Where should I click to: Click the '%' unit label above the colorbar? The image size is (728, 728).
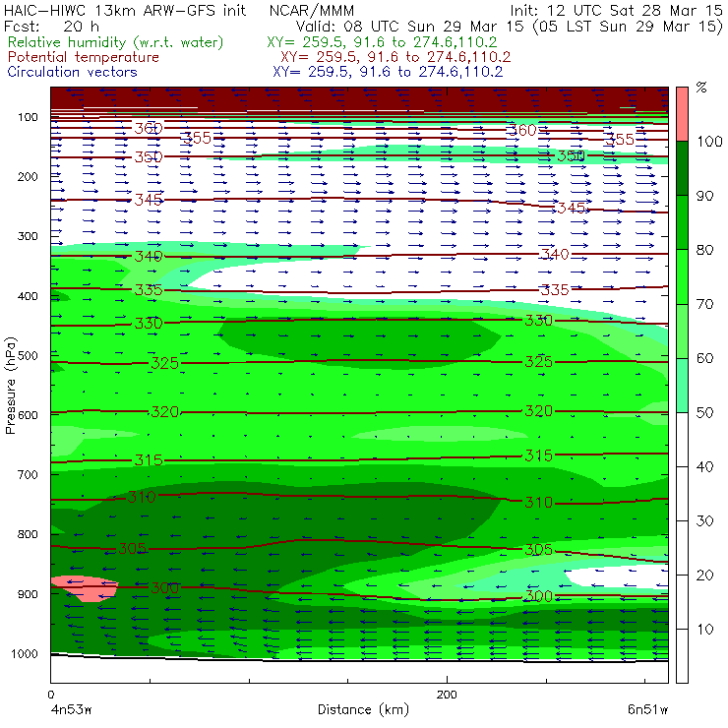click(701, 88)
